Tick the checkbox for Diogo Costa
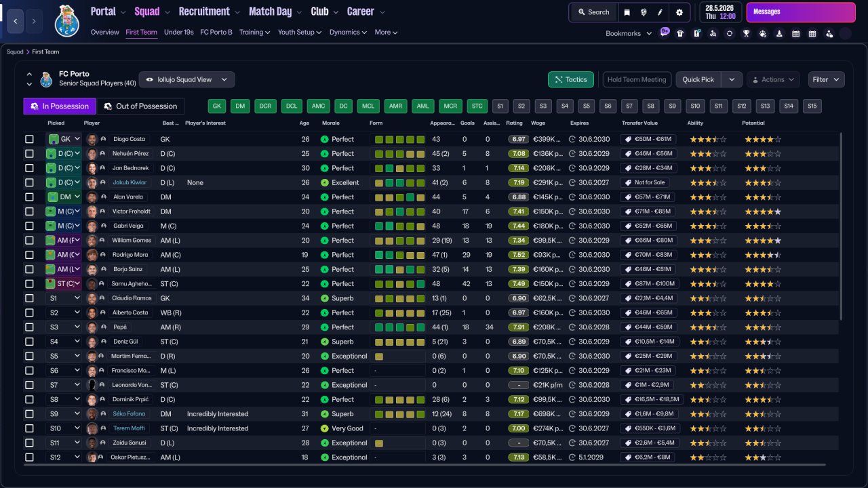 coord(29,139)
